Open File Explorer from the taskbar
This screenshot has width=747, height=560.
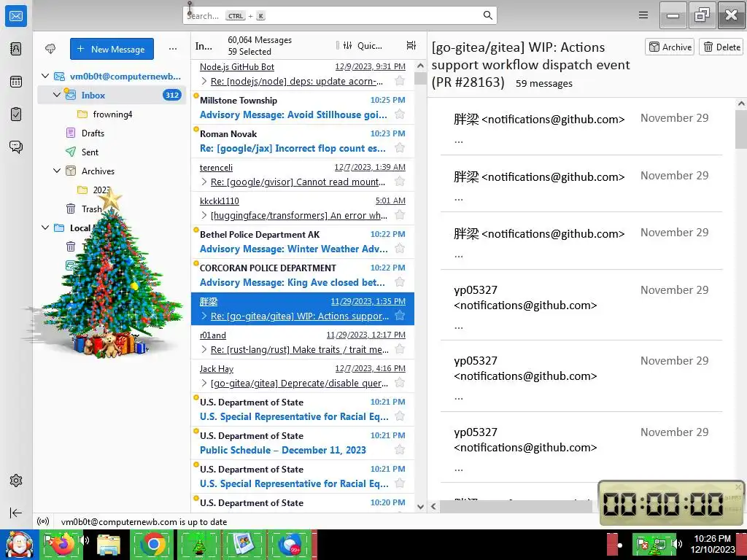108,545
